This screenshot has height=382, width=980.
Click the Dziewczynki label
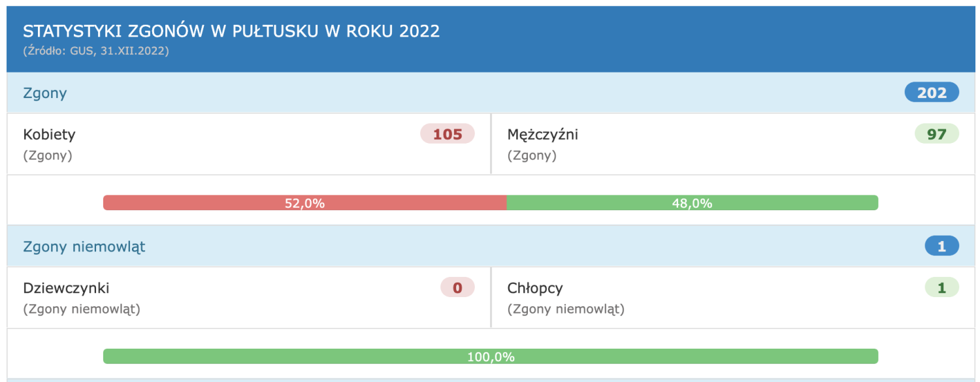point(66,288)
